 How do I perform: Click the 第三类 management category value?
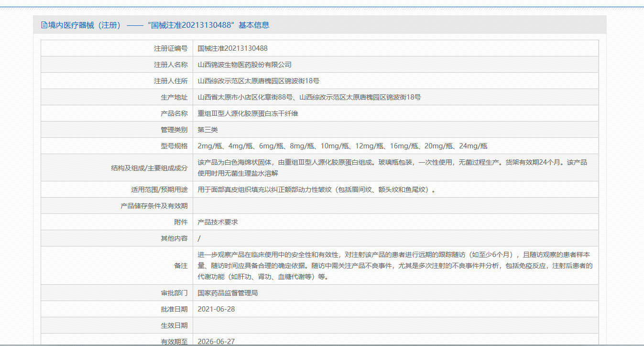pyautogui.click(x=207, y=130)
